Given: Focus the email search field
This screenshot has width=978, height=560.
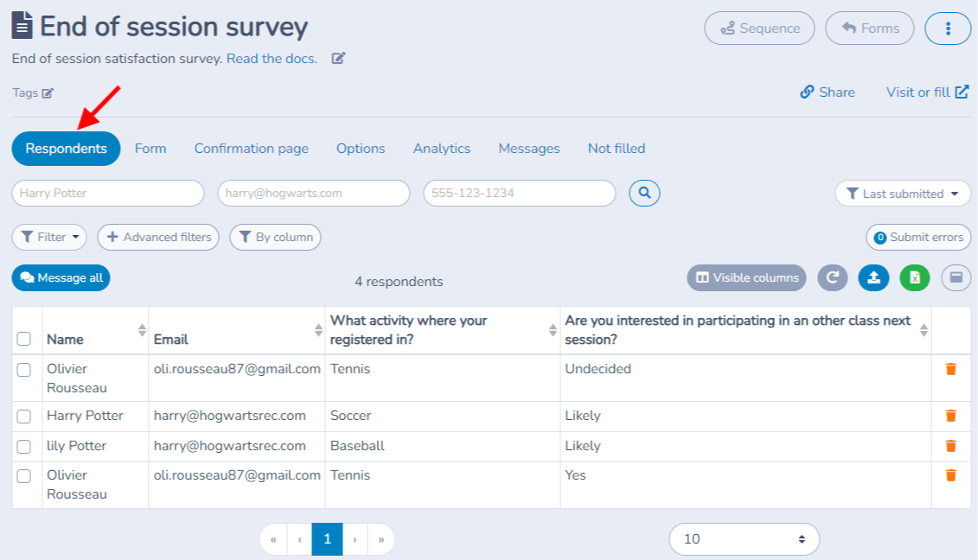Looking at the screenshot, I should point(314,194).
